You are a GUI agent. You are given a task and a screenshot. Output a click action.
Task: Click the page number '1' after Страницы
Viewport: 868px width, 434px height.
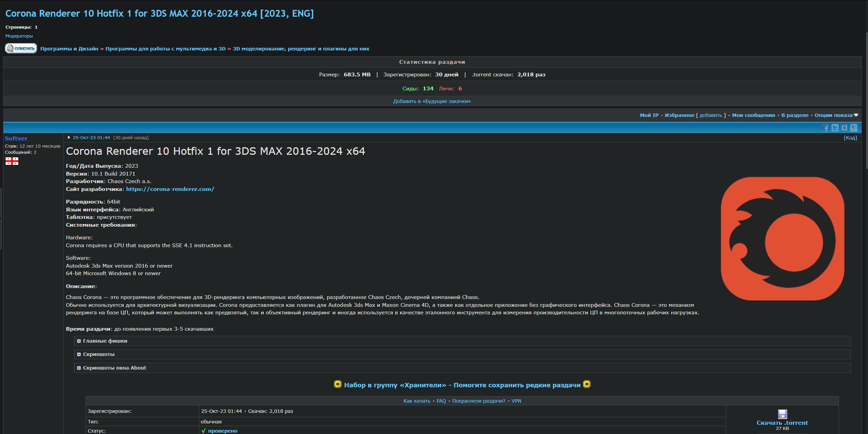tap(36, 27)
